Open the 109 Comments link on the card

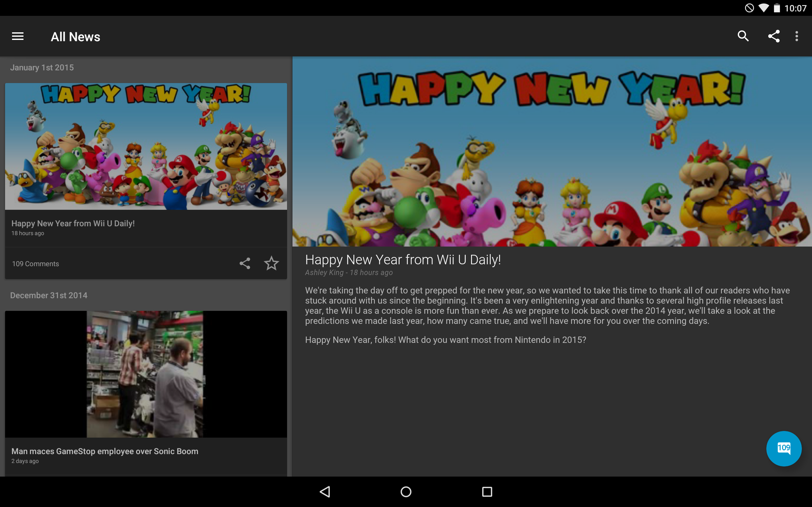pyautogui.click(x=36, y=264)
